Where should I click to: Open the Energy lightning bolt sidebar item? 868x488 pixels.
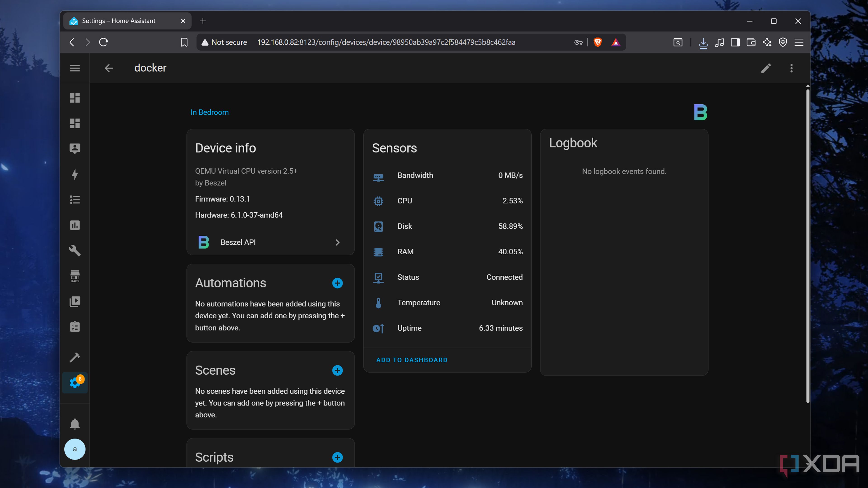click(x=75, y=174)
